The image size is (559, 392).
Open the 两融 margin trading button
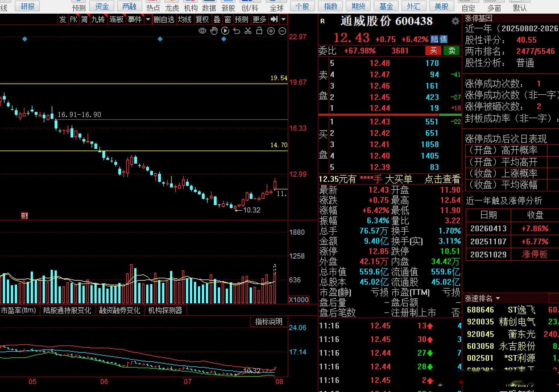(129, 6)
